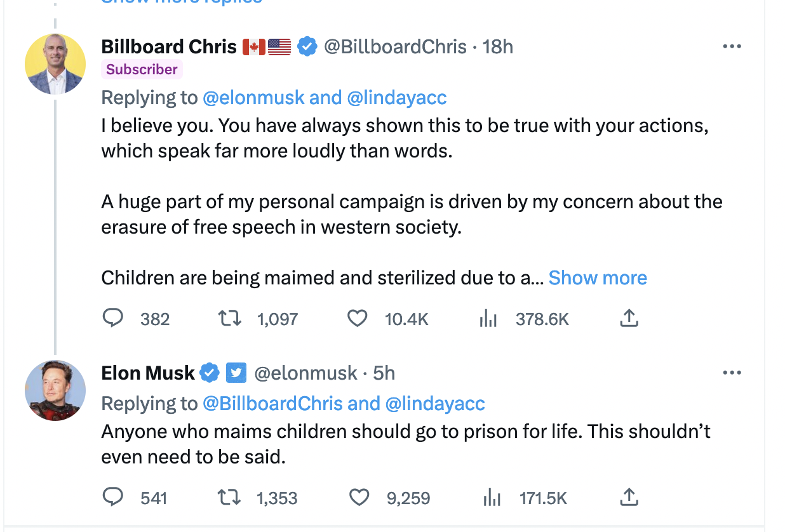View analytics for Billboard Chris's tweet
The image size is (785, 532).
click(x=488, y=318)
